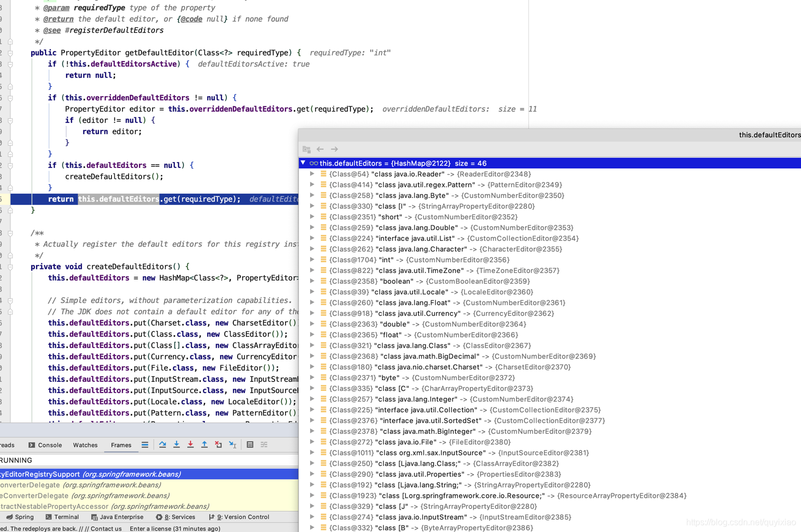Expand the java.util.Properties entry
Image resolution: width=801 pixels, height=532 pixels.
312,474
